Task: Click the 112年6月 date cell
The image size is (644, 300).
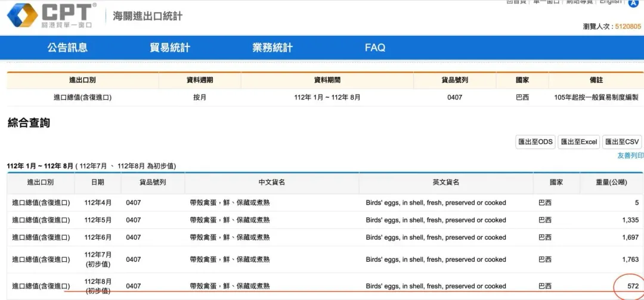Action: coord(98,237)
